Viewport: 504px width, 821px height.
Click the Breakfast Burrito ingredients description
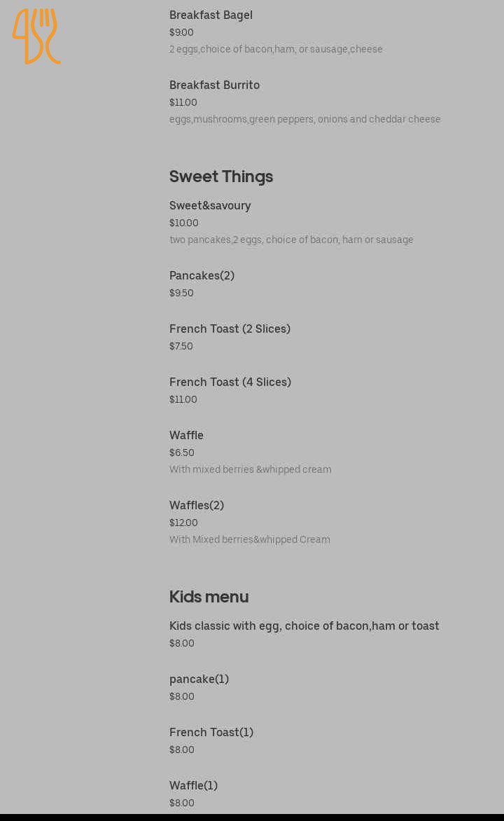pyautogui.click(x=305, y=119)
